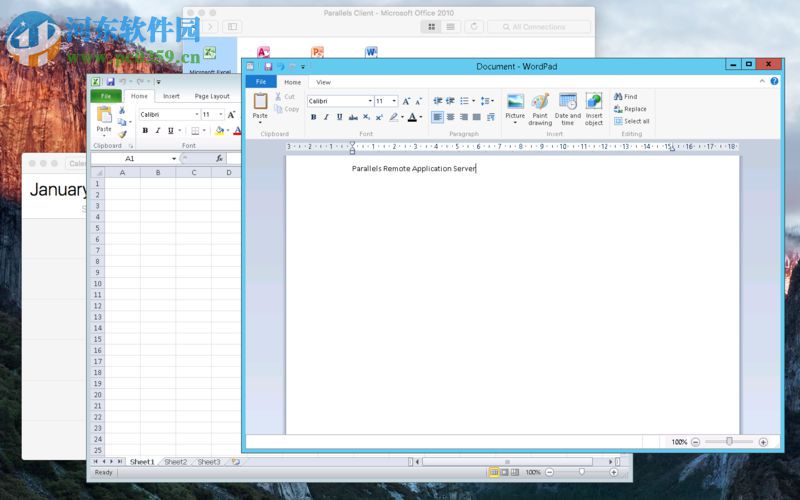The height and width of the screenshot is (500, 800).
Task: Click WordPad Help question mark icon
Action: click(774, 81)
